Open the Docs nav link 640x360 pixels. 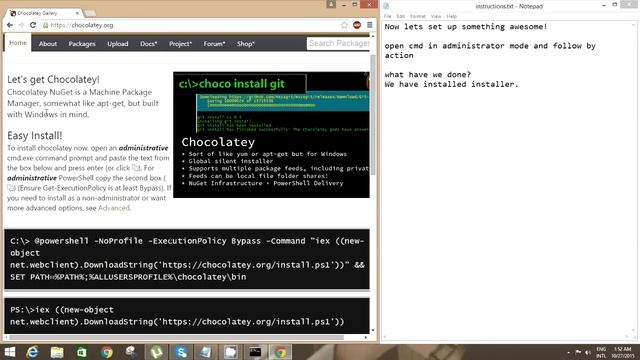[x=149, y=44]
